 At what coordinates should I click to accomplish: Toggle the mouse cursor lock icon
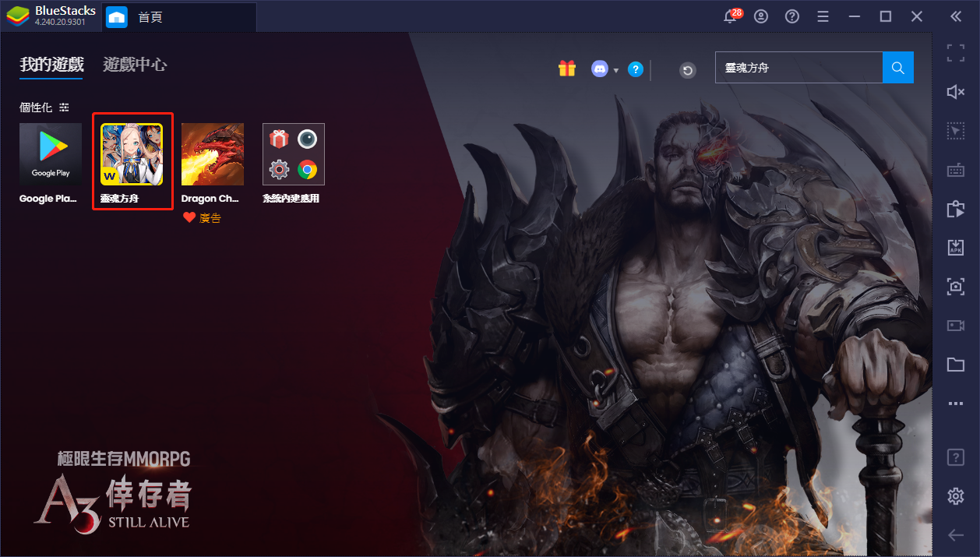point(956,131)
